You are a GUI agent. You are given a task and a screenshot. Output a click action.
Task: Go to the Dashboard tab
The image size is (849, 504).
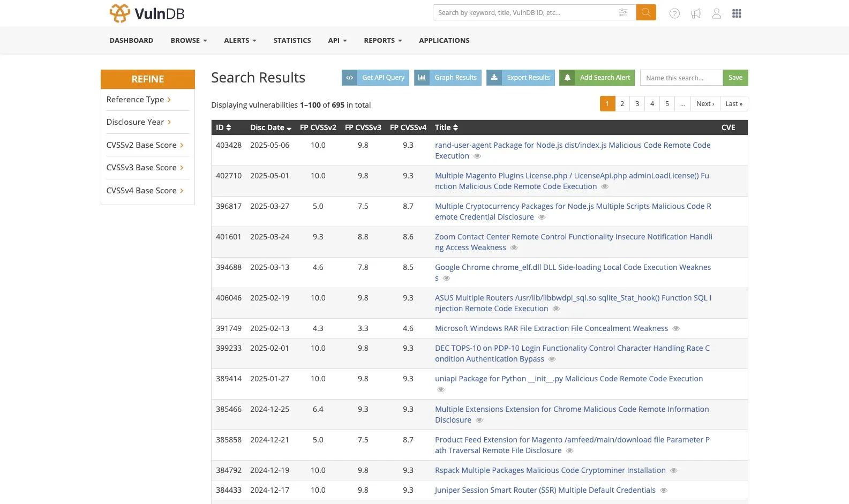pos(131,40)
